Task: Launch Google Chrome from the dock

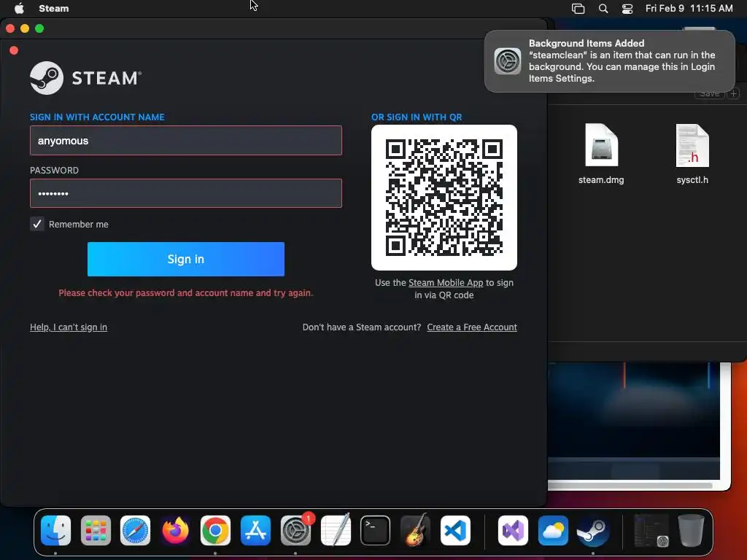Action: (215, 530)
